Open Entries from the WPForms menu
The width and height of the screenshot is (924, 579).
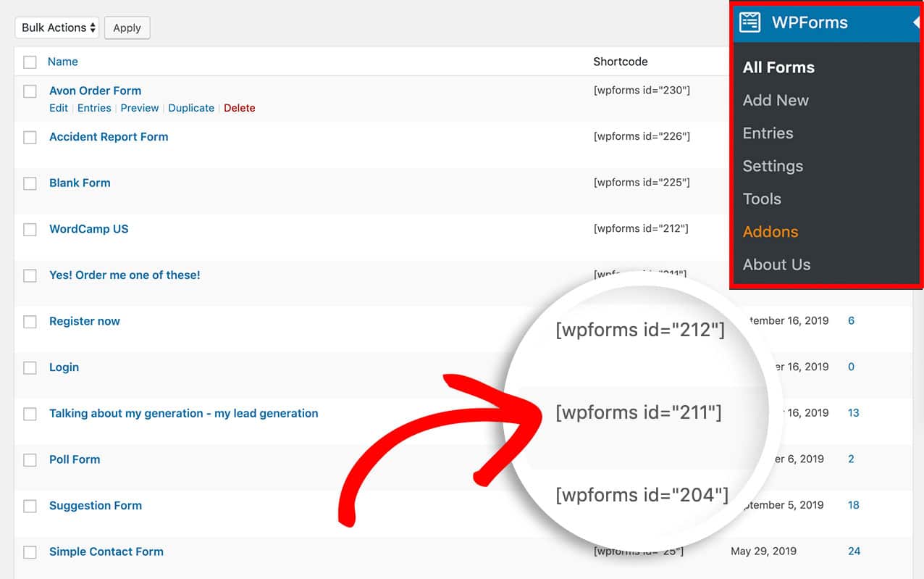[768, 133]
